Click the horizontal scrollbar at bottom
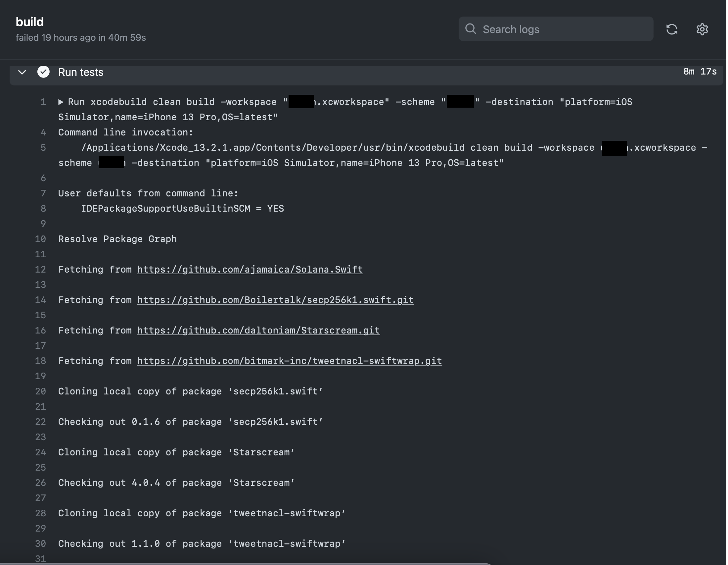Image resolution: width=728 pixels, height=565 pixels. tap(247, 564)
